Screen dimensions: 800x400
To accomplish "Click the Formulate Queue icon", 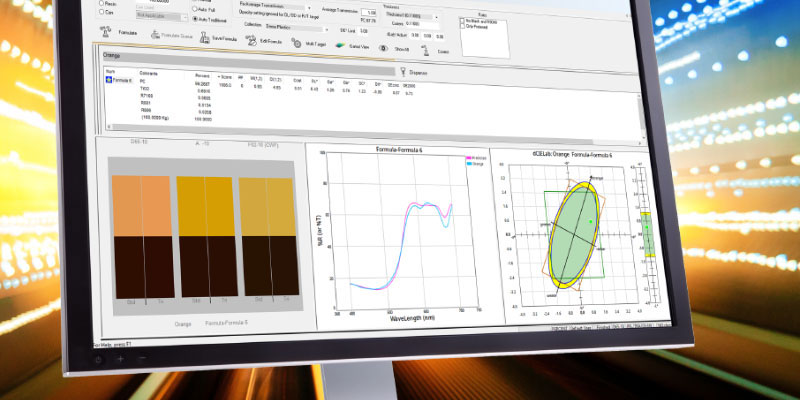I will [155, 35].
